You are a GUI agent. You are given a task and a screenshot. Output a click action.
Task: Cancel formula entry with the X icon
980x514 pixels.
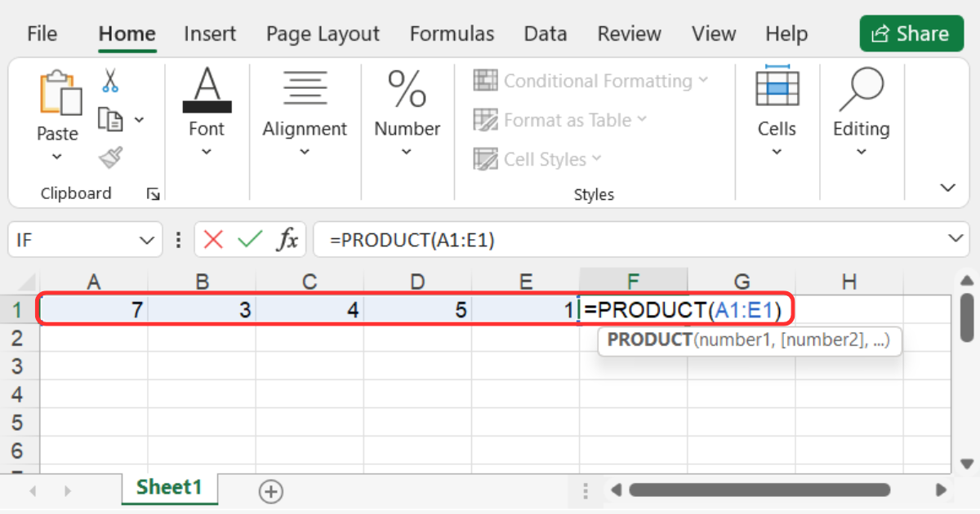pos(213,240)
